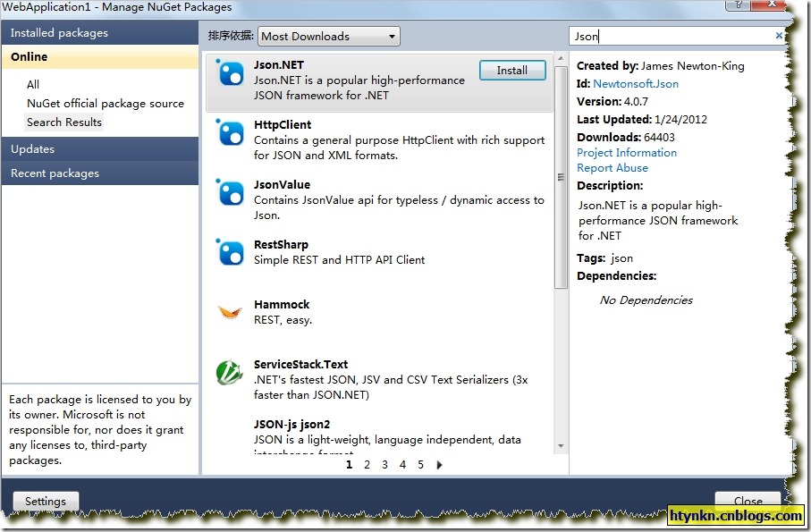
Task: Open the Newtonsoft.Json Id link
Action: pyautogui.click(x=636, y=84)
